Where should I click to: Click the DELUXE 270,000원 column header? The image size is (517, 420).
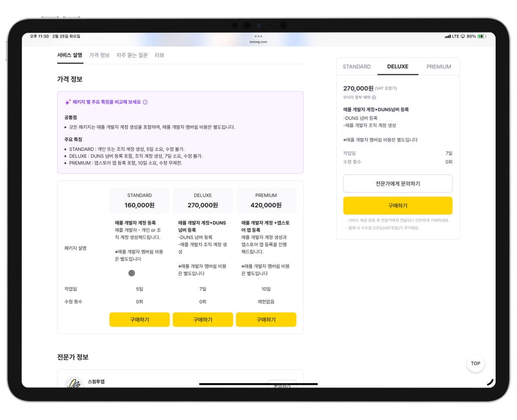[203, 201]
